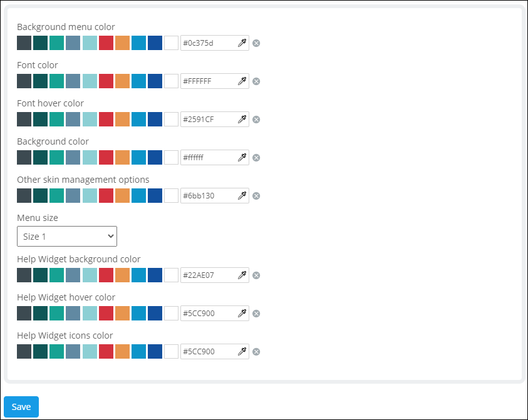Open the eyedropper for Other skin management options
Screen dimensions: 528x420
pos(242,195)
